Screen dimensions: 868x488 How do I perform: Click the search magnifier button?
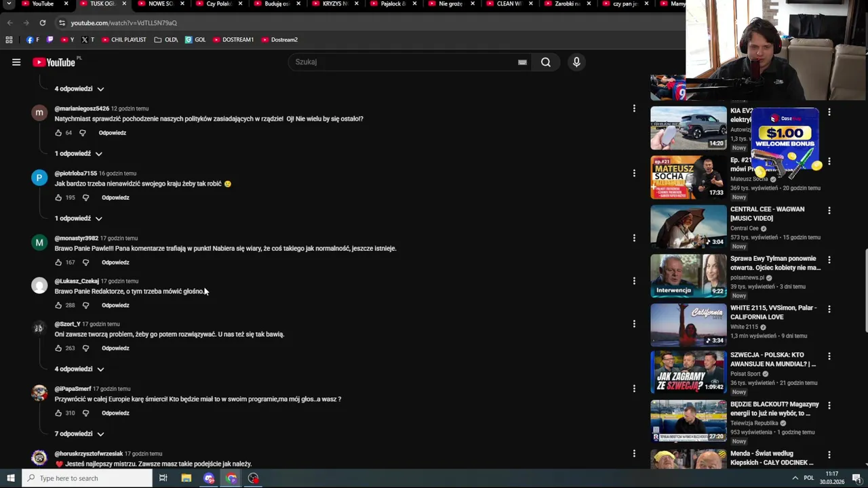click(x=546, y=62)
